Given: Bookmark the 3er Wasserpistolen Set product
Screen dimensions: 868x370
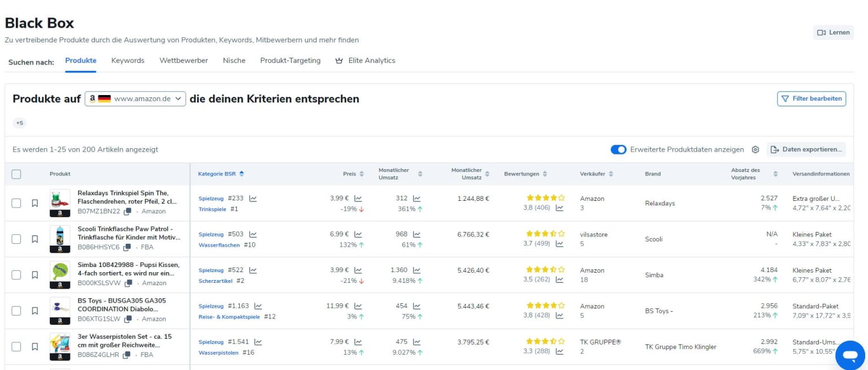Looking at the screenshot, I should [34, 347].
